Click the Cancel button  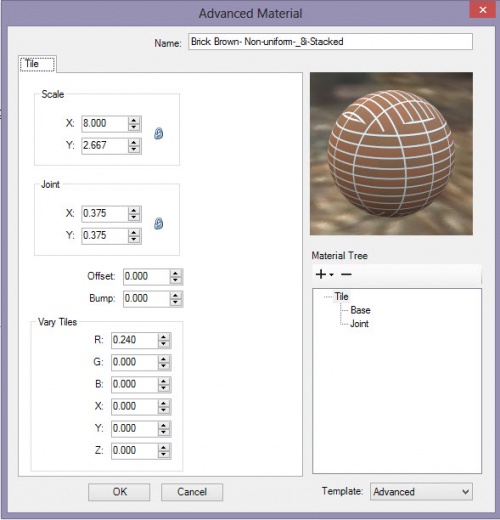[x=192, y=492]
